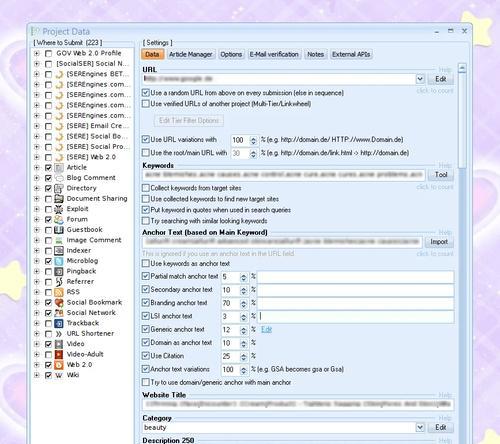500x444 pixels.
Task: Click the anchor text Import button
Action: 439,242
